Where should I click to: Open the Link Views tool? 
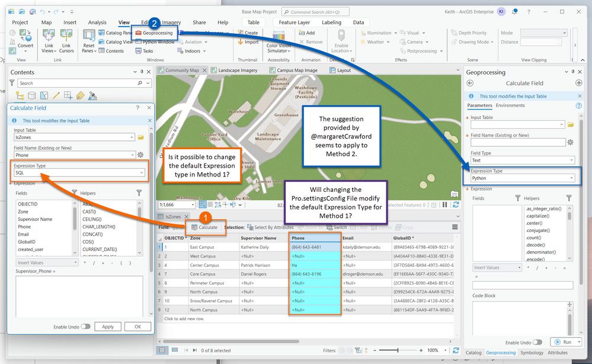49,41
